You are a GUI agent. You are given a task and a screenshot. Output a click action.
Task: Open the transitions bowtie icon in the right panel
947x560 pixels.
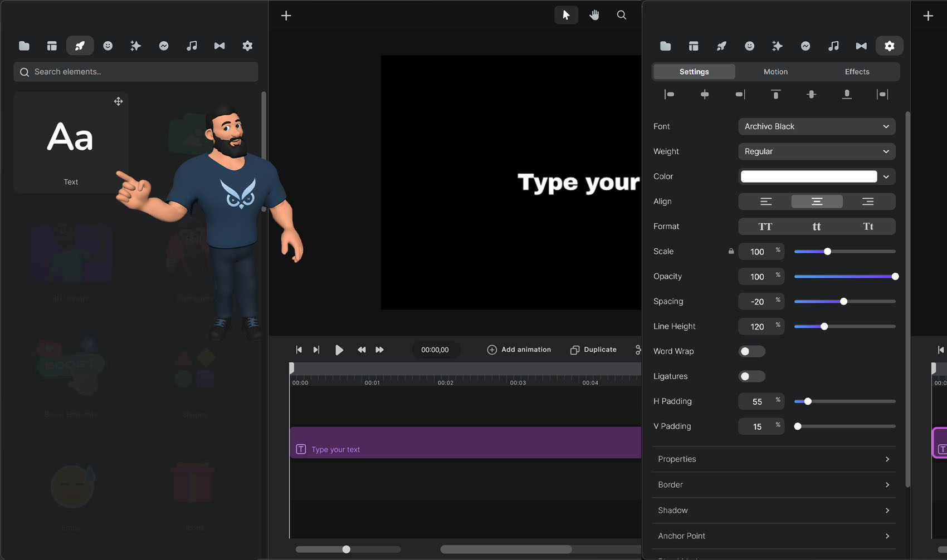pyautogui.click(x=861, y=46)
